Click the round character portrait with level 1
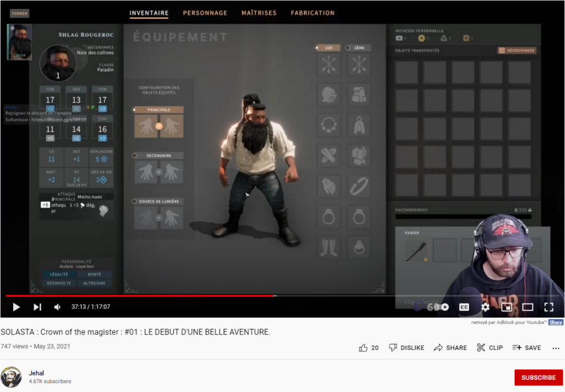This screenshot has height=392, width=565. click(x=58, y=63)
